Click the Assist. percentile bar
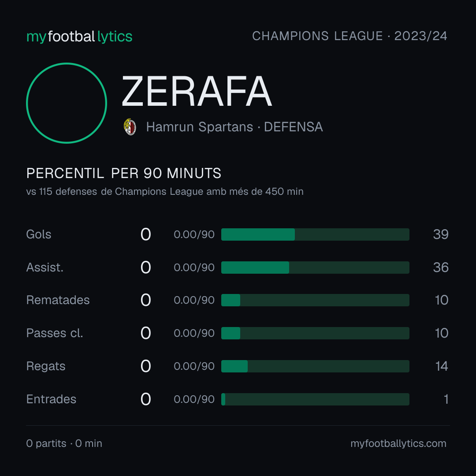 point(315,268)
